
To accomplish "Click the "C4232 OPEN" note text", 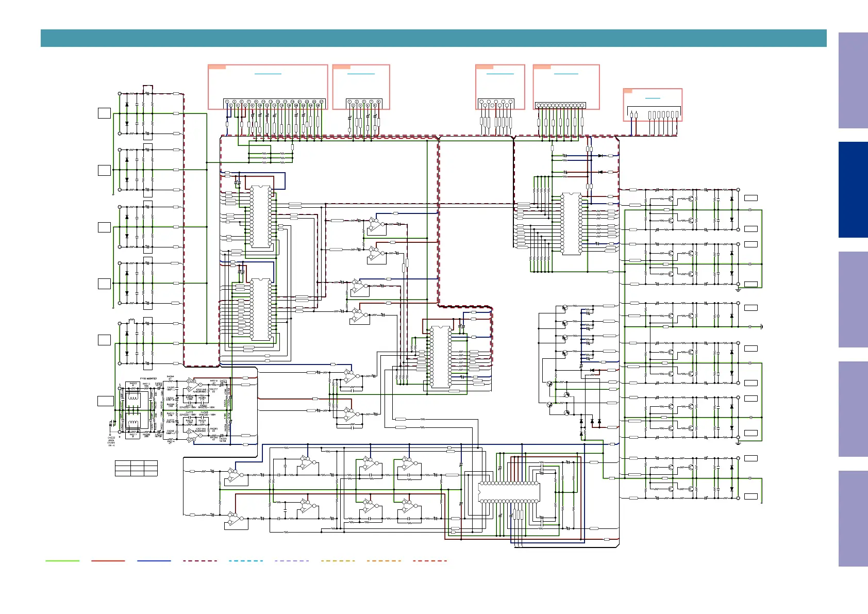I will point(111,439).
